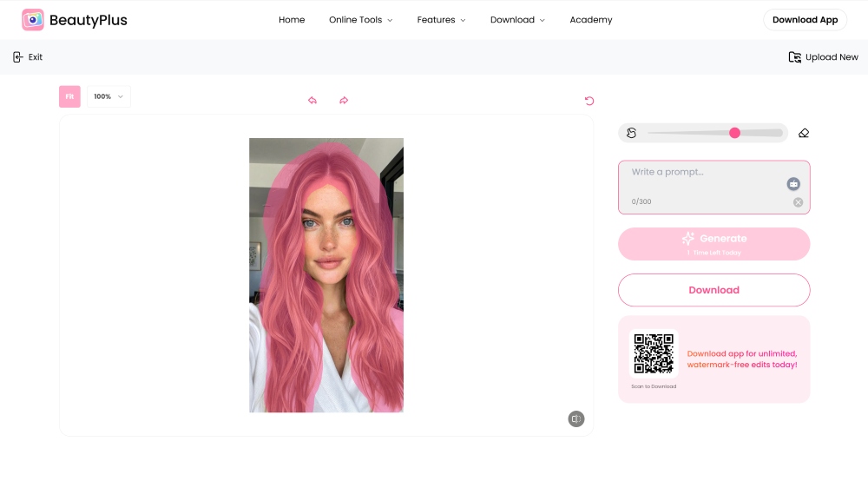Toggle the Fit view button

coord(69,96)
